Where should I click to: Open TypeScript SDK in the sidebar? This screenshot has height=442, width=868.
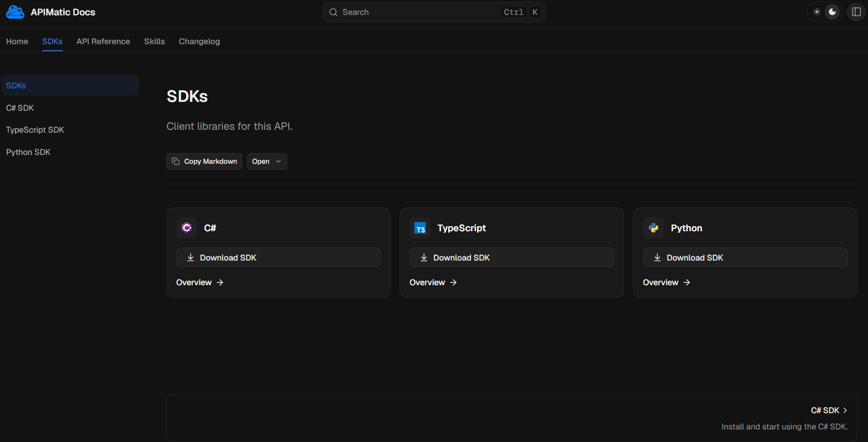click(x=70, y=130)
